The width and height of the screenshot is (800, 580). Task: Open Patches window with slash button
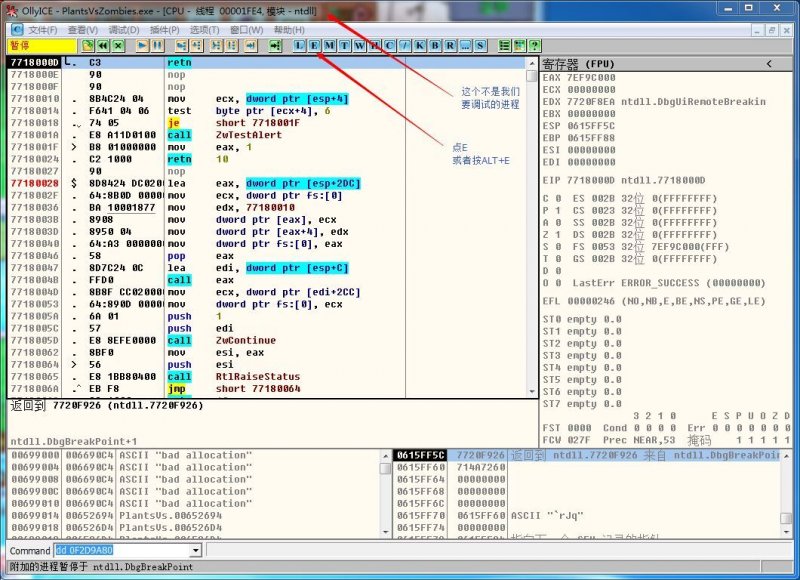point(405,45)
